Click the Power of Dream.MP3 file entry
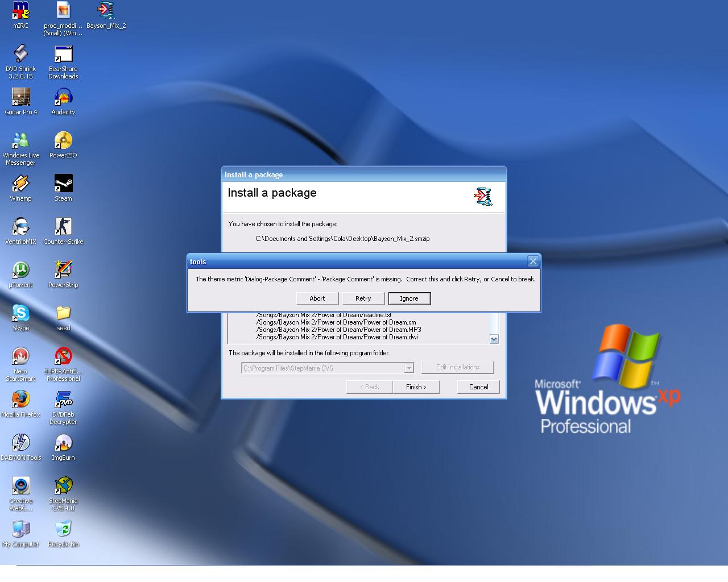This screenshot has width=728, height=582. click(338, 330)
